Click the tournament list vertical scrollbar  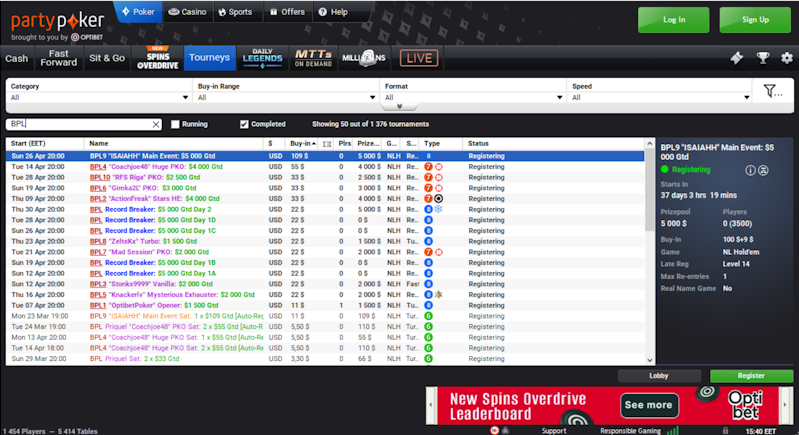click(651, 250)
